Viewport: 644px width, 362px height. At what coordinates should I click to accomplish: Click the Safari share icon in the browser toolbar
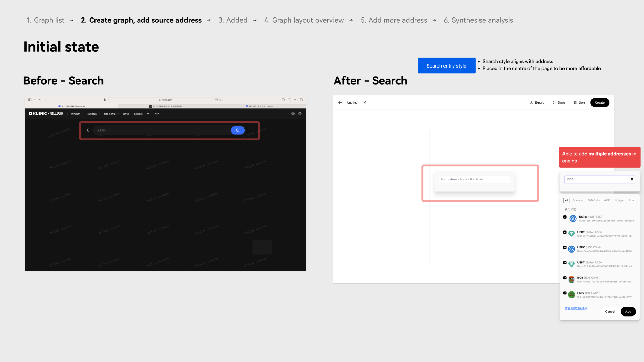(x=289, y=100)
